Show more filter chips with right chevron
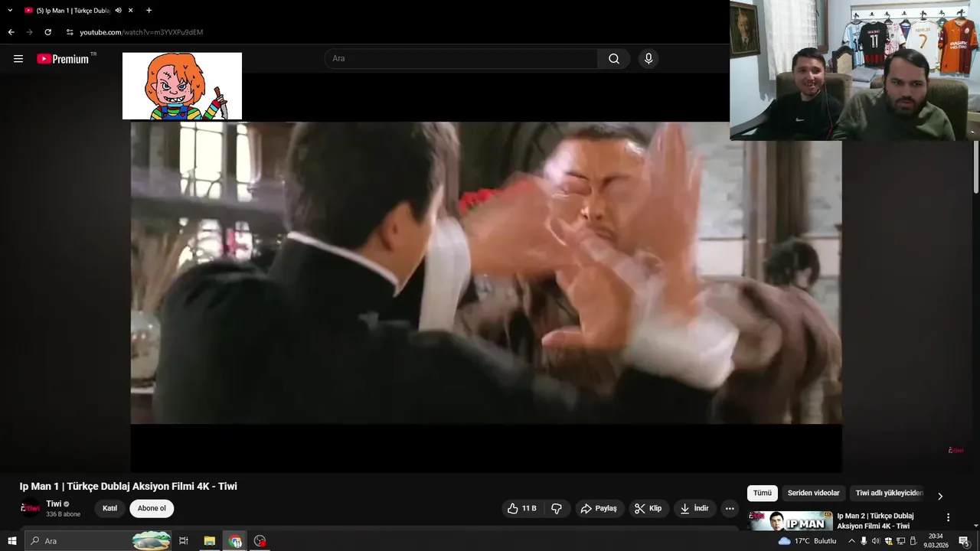Image resolution: width=980 pixels, height=551 pixels. [940, 496]
